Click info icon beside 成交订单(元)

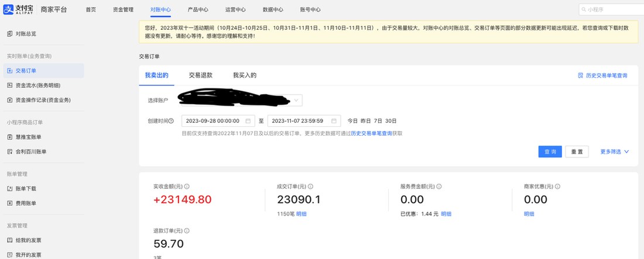click(x=310, y=187)
